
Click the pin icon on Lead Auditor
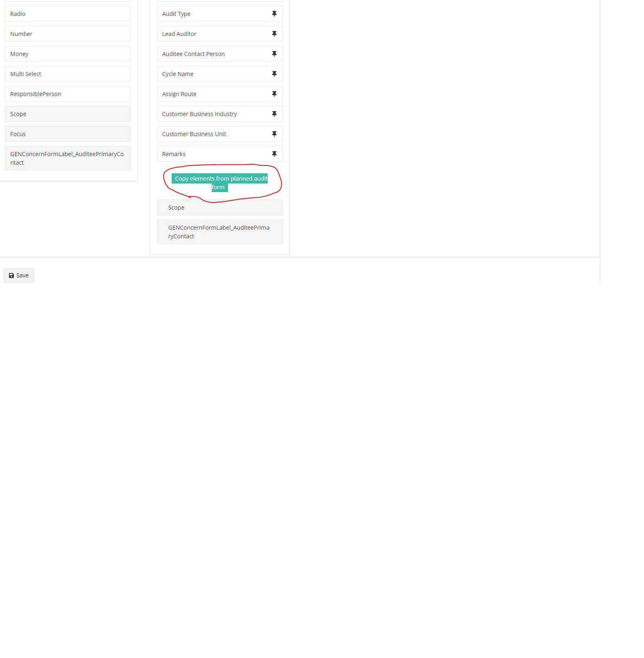pyautogui.click(x=274, y=34)
